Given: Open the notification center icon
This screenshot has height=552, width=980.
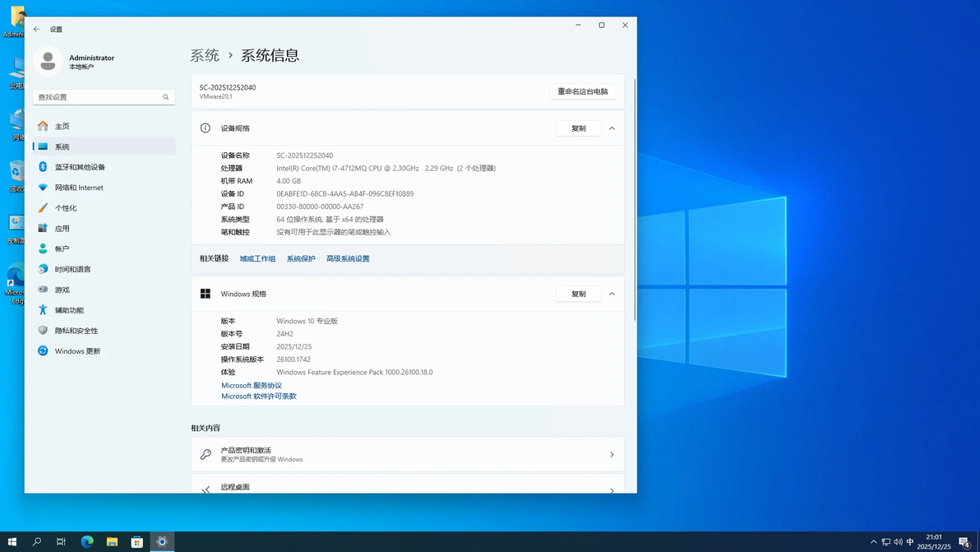Looking at the screenshot, I should point(964,542).
